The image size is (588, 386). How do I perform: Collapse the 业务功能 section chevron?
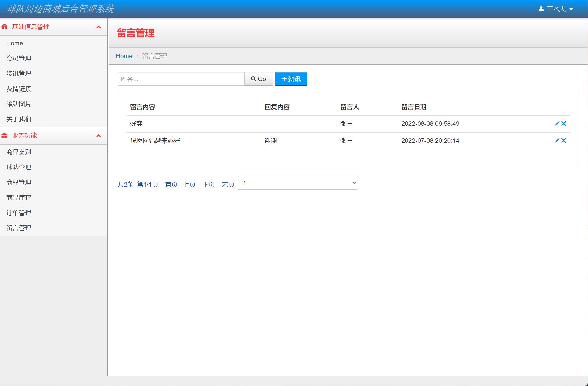(x=99, y=136)
